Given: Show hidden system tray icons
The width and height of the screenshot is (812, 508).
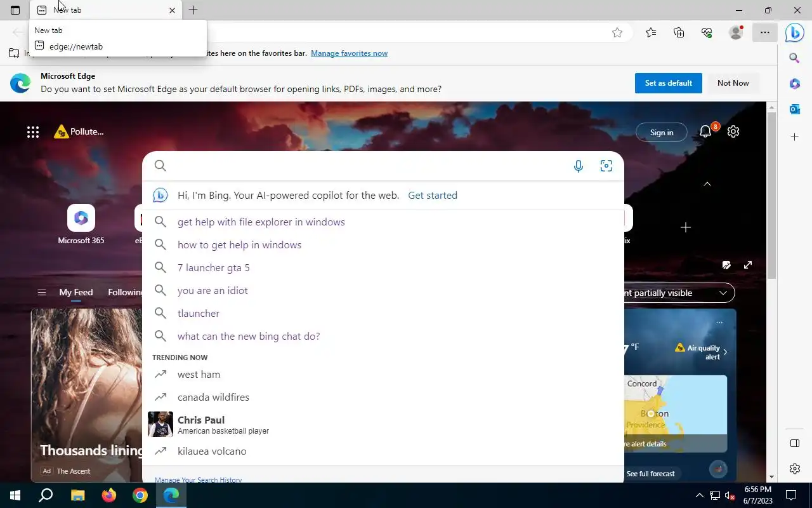Looking at the screenshot, I should click(x=700, y=495).
